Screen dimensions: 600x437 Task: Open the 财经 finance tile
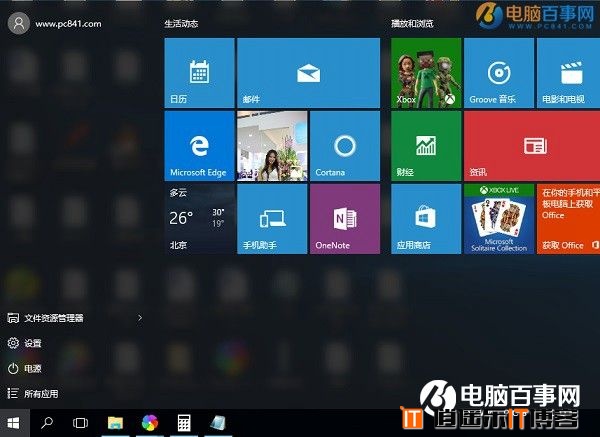(426, 146)
